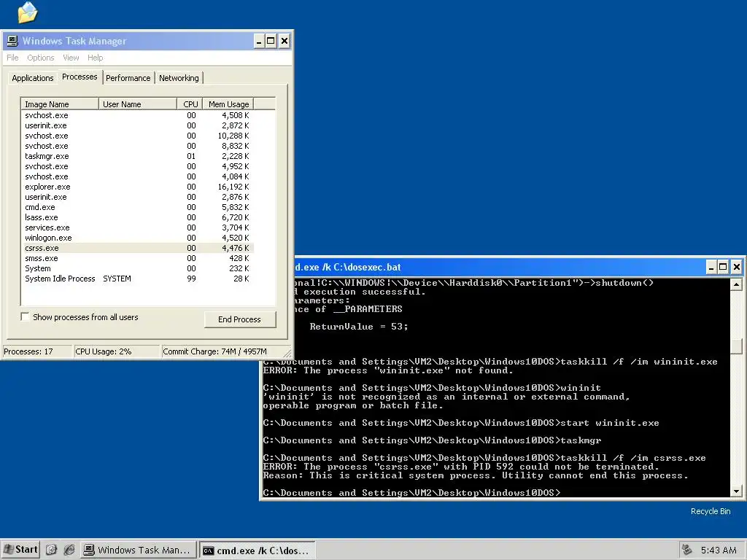Select the Recycle Bin desktop label

[711, 511]
